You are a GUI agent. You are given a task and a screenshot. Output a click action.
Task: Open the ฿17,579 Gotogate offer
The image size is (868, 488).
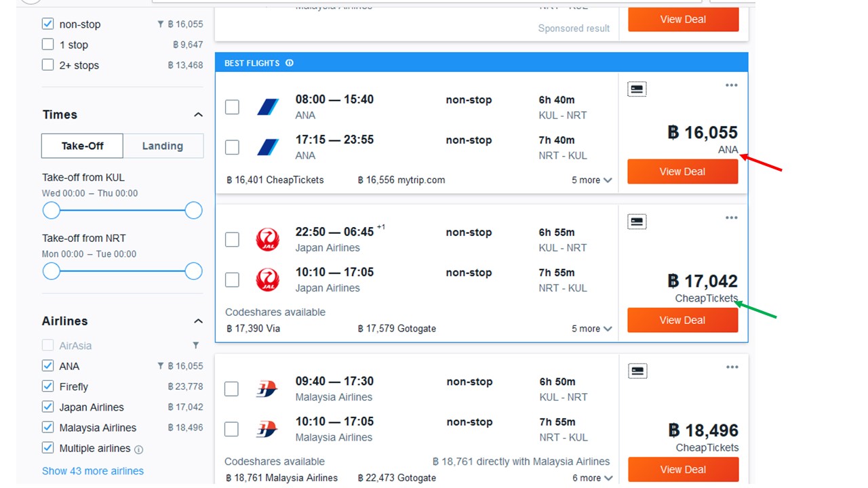397,329
